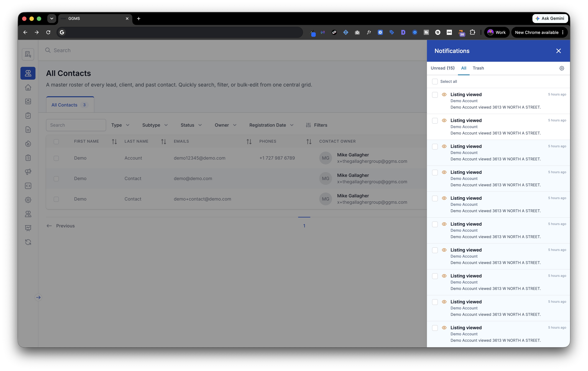Click the MG avatar in demo@demo.com row

(x=325, y=178)
